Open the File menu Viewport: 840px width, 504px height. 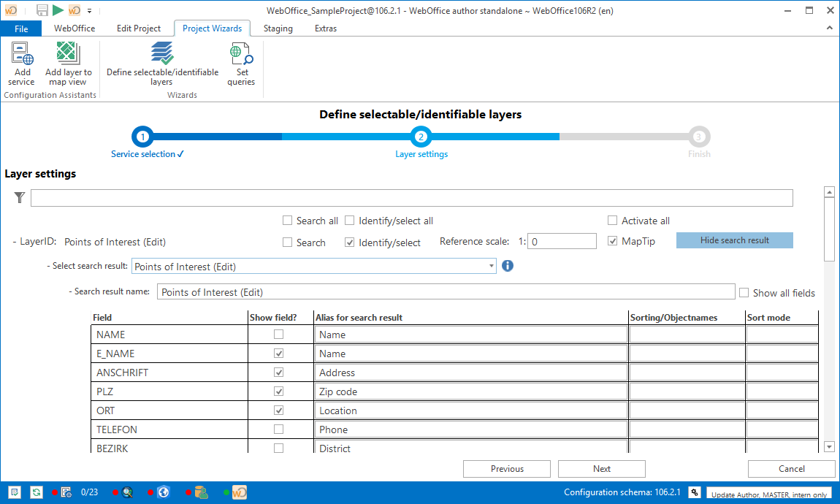21,28
